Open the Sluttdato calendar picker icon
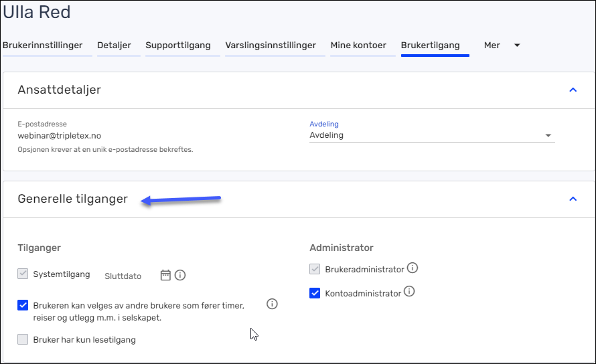This screenshot has height=364, width=596. click(165, 275)
